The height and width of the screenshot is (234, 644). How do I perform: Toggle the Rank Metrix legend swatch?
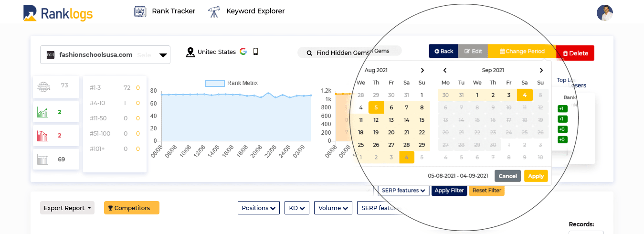pos(214,83)
